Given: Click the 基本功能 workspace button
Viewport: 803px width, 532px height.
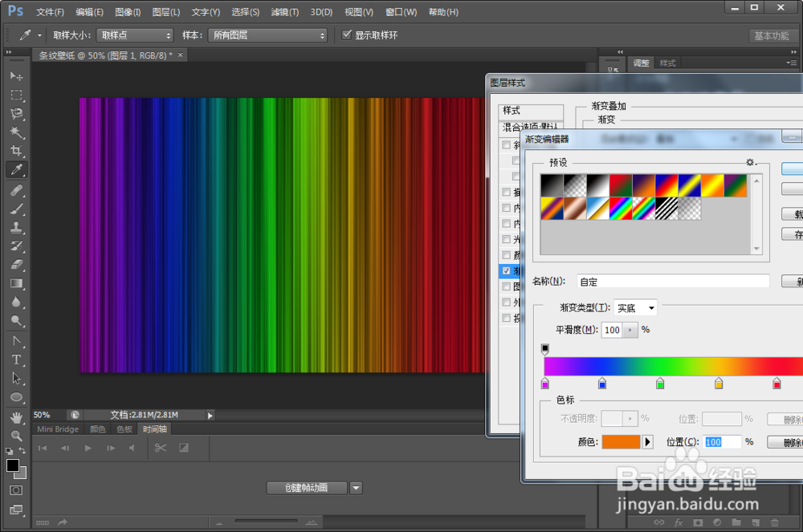Looking at the screenshot, I should [x=771, y=36].
